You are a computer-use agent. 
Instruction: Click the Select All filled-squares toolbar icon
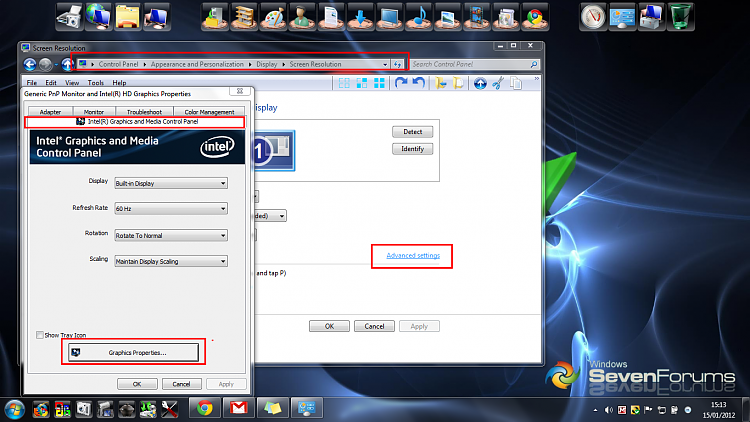click(379, 83)
